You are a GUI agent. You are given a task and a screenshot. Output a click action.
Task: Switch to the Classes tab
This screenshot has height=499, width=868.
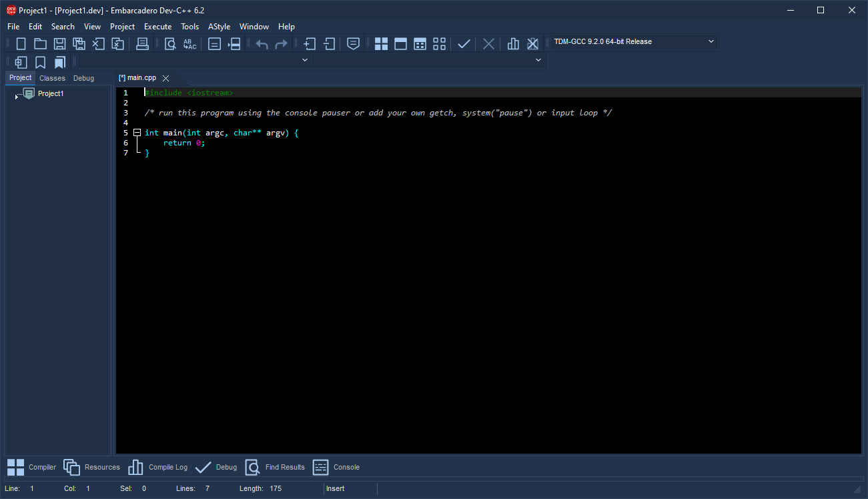(x=52, y=78)
